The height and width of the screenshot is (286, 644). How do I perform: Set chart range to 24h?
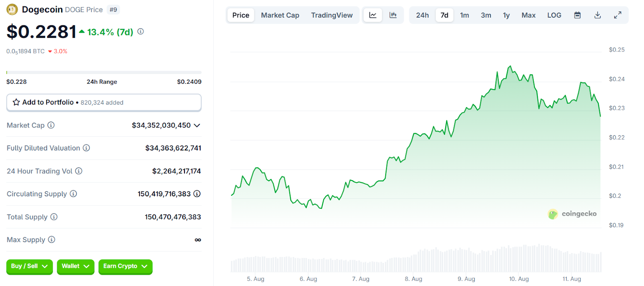pos(422,15)
